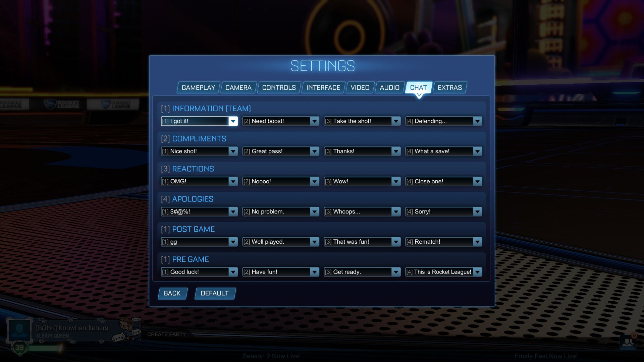Expand Information Team slot 1 dropdown
This screenshot has width=644, height=362.
(x=233, y=121)
